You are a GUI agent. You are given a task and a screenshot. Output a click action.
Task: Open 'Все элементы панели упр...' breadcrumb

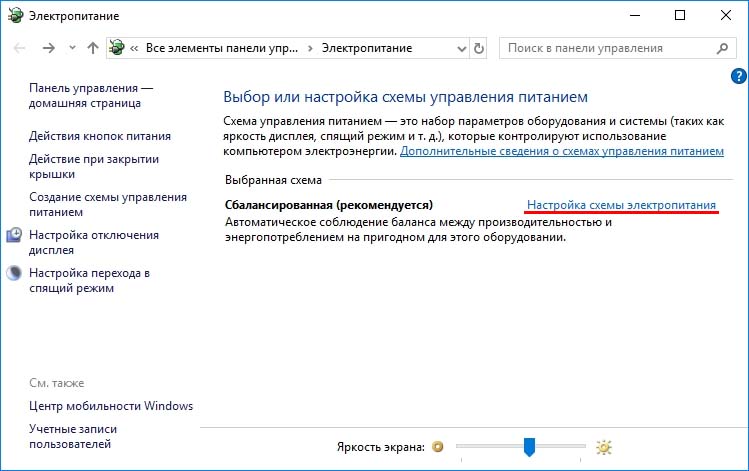222,48
